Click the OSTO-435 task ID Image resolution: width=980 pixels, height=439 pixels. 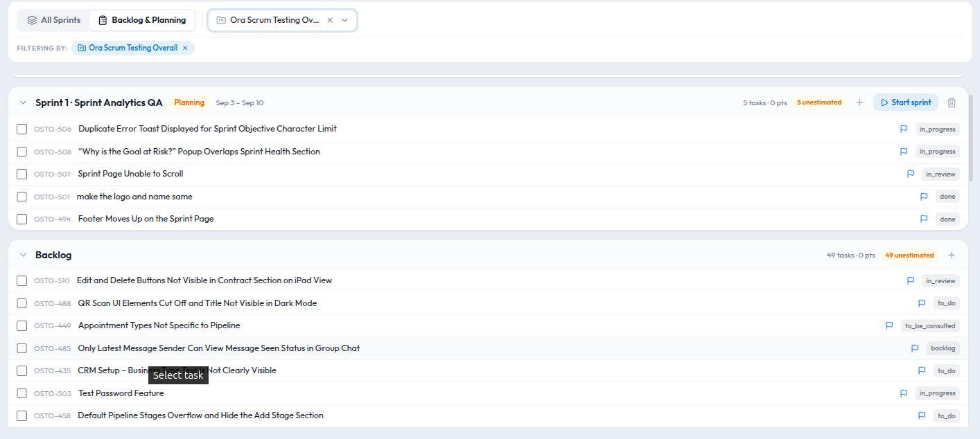pos(52,371)
